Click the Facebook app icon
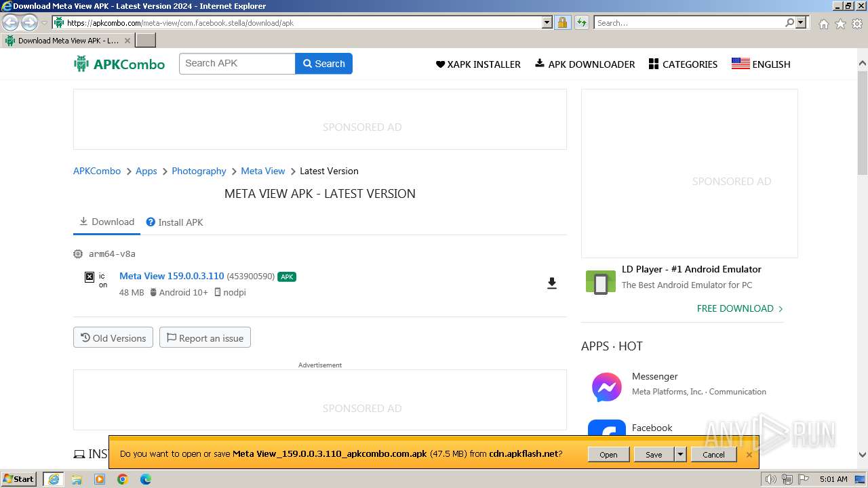 coord(606,428)
